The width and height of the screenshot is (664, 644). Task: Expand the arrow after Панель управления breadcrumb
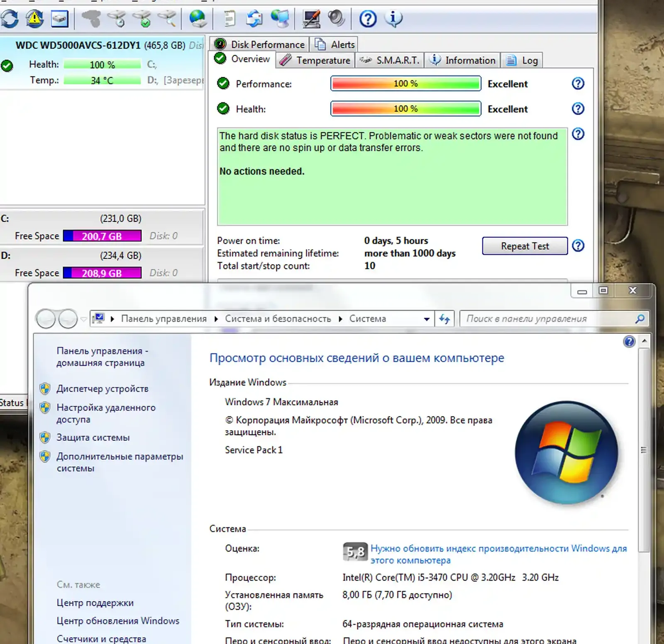[x=215, y=319]
